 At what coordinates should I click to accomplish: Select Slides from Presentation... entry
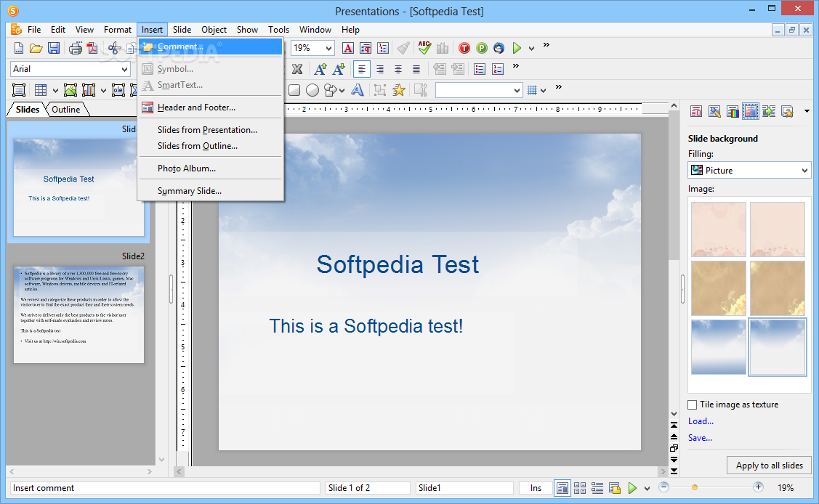(211, 130)
